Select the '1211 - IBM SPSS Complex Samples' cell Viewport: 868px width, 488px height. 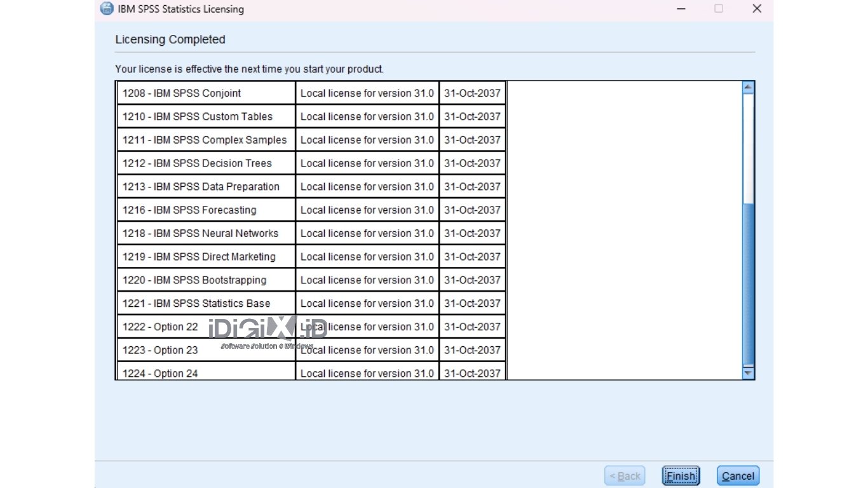tap(207, 140)
